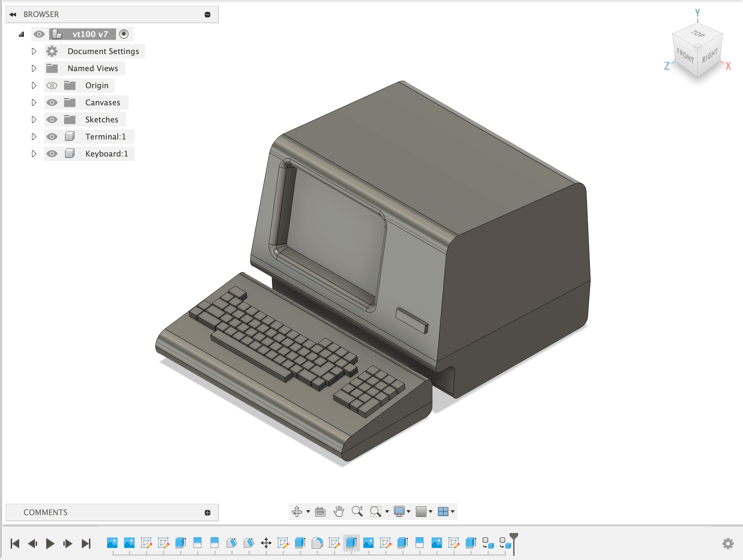Activate the vt100 v7 radio button
The height and width of the screenshot is (560, 743).
click(124, 34)
